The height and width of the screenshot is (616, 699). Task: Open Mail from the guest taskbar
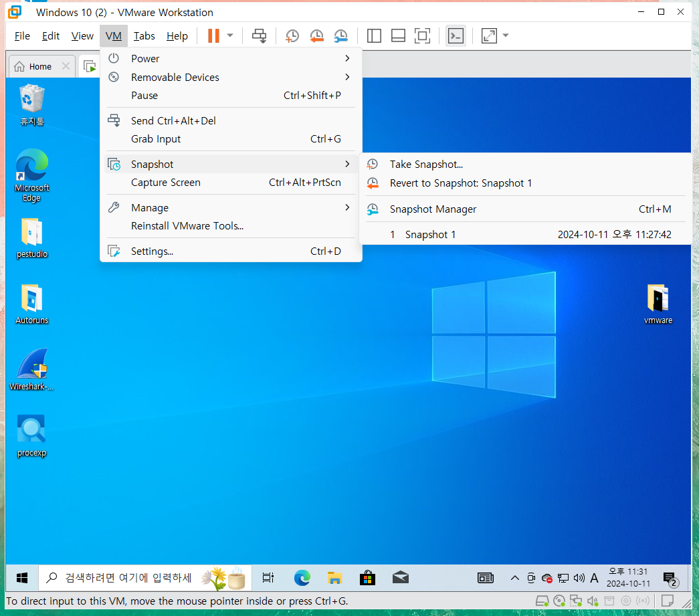click(x=400, y=578)
